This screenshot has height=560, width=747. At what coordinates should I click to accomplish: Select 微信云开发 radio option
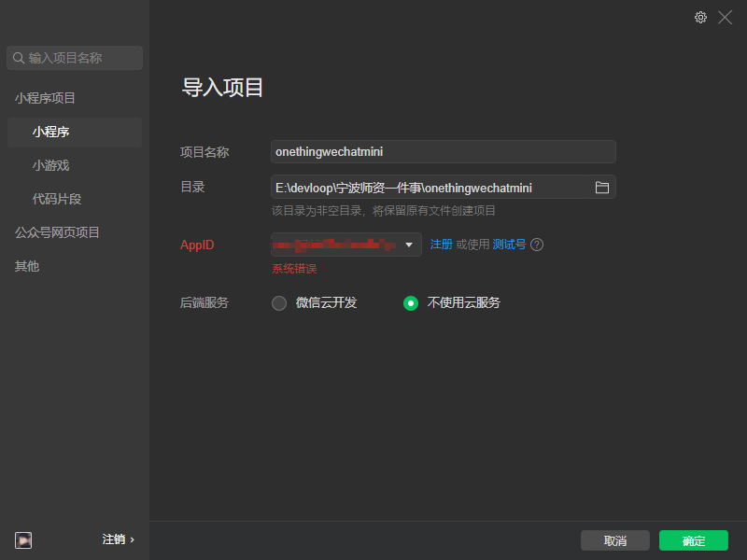[279, 302]
